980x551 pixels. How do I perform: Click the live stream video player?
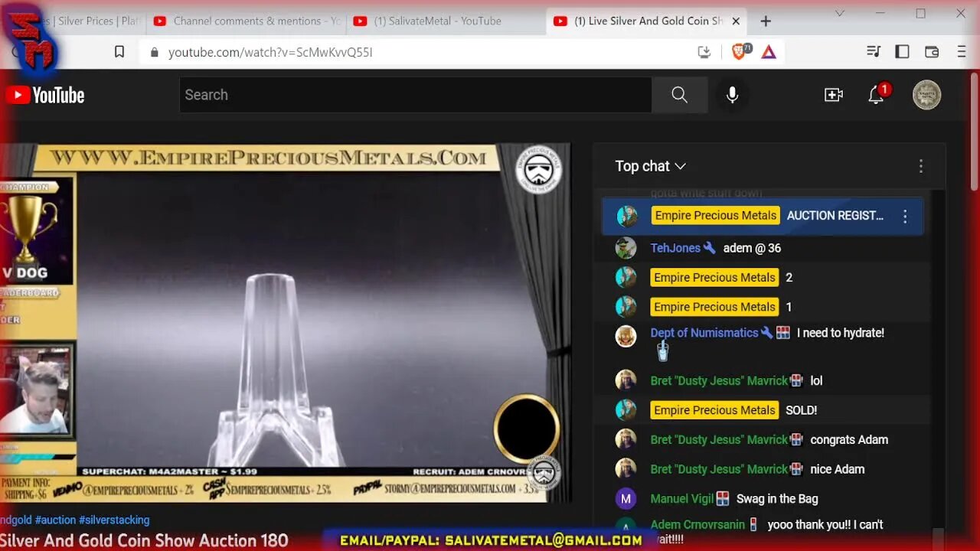(x=285, y=323)
